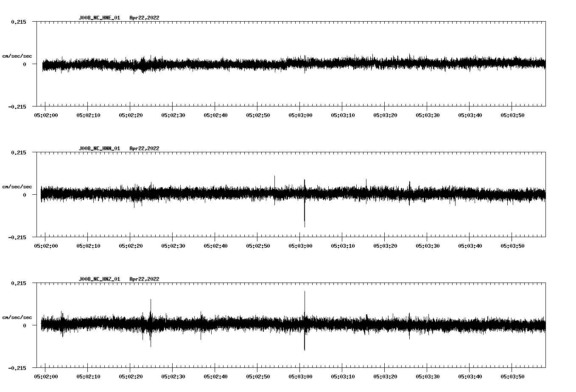The width and height of the screenshot is (576, 392).
Task: Click the cm/sec/sec unit label of HNZ plot
Action: coord(17,317)
